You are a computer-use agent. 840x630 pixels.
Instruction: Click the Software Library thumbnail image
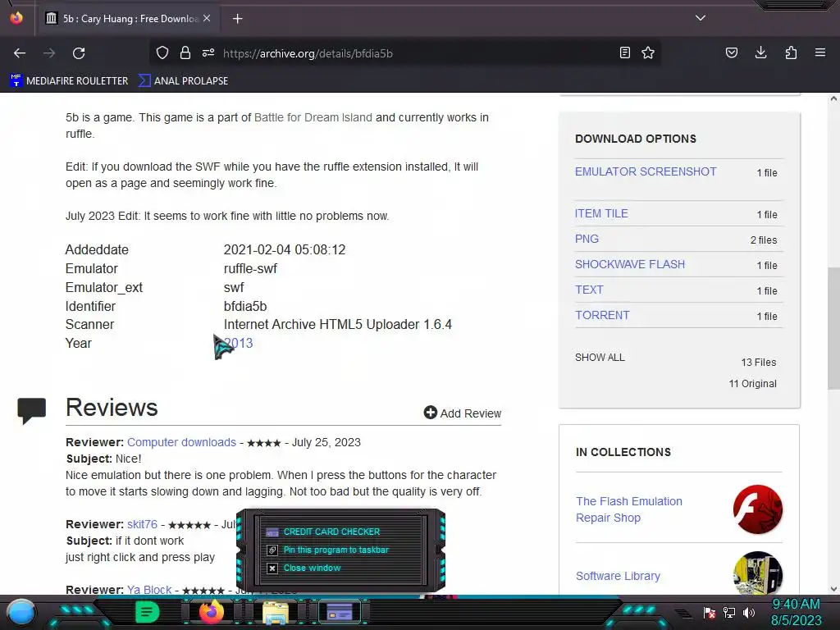tap(757, 573)
